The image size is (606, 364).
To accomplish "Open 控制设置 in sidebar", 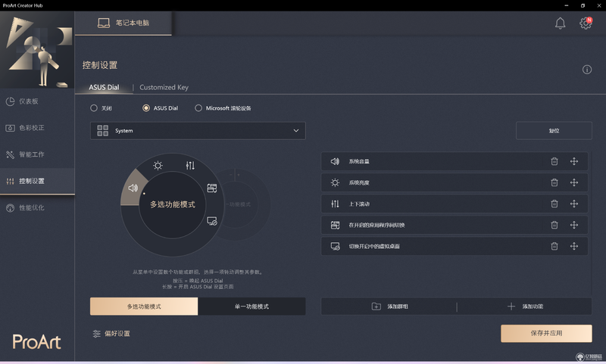I will 37,181.
